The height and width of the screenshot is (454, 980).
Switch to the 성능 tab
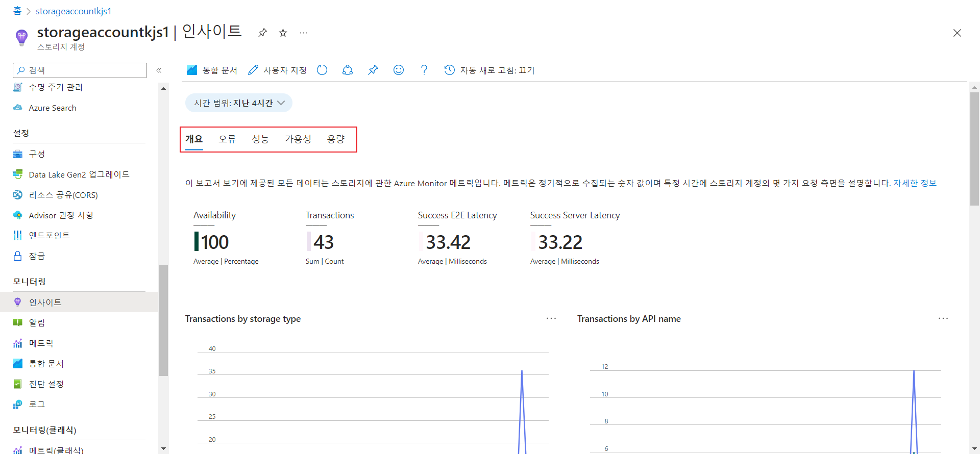[260, 139]
